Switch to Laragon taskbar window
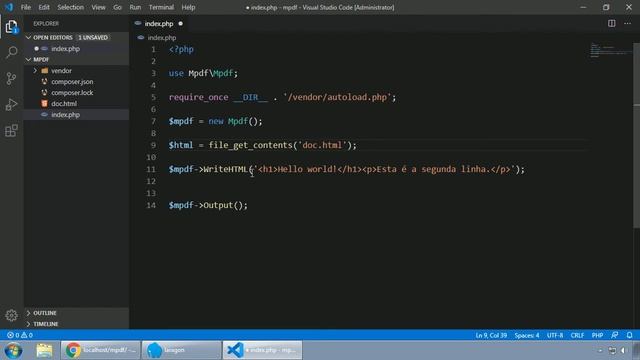This screenshot has height=360, width=640. 182,350
